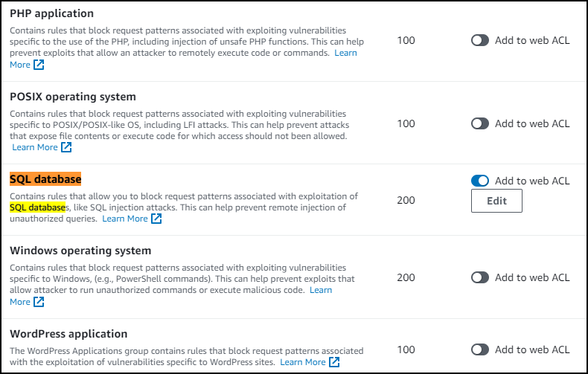Click the SQL database rule group heading
The image size is (588, 374).
[45, 179]
